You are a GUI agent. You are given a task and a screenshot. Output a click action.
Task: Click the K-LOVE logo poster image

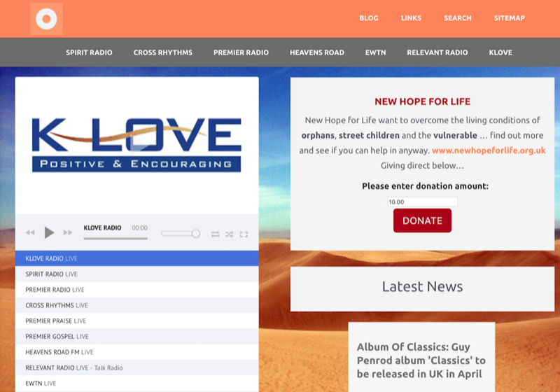coord(136,146)
